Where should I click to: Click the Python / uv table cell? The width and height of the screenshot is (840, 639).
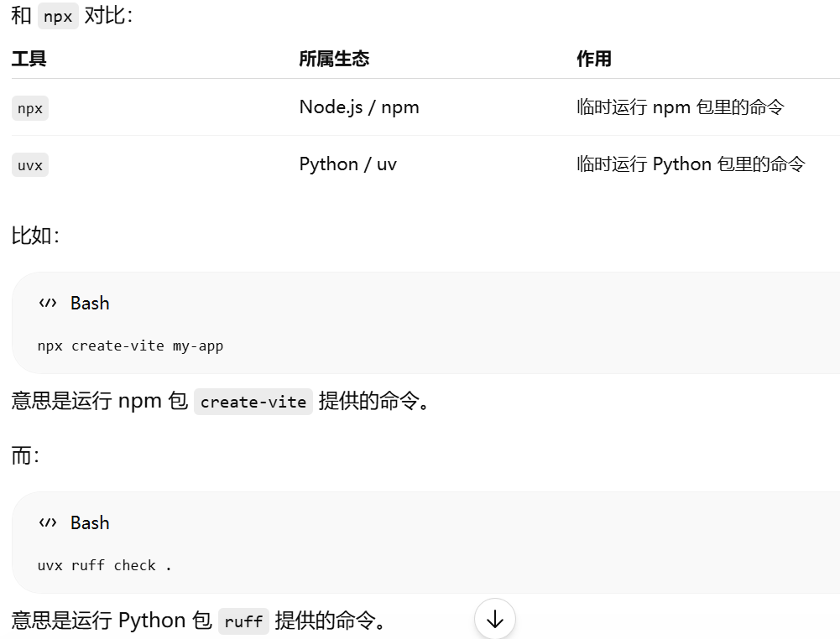[347, 164]
